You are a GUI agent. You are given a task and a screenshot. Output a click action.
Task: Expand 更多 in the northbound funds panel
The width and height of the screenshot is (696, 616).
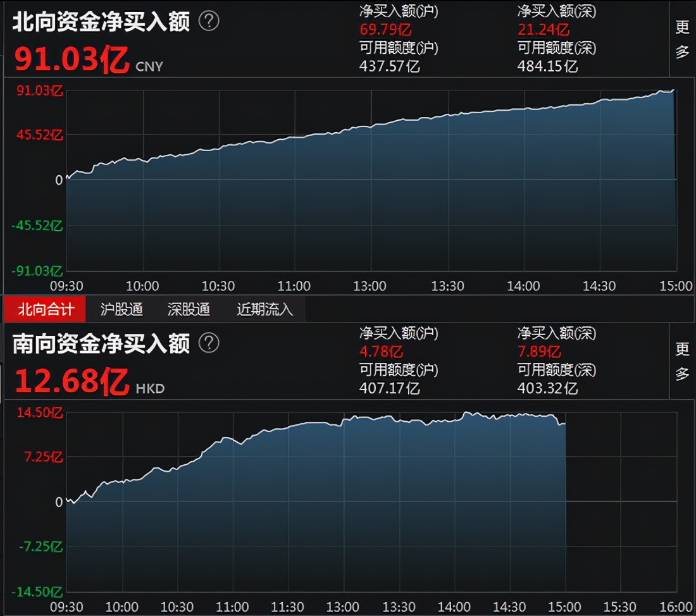[x=682, y=39]
